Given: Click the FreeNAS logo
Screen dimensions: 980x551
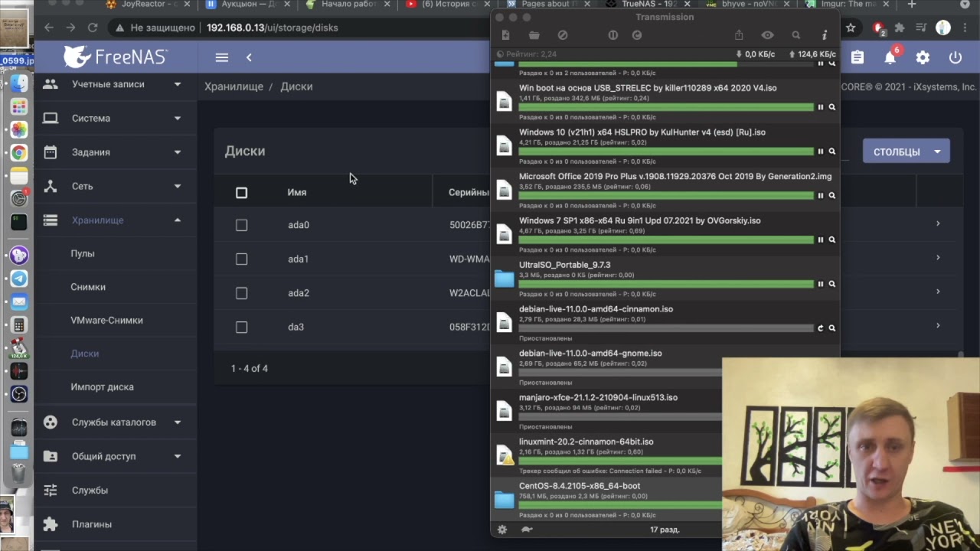Looking at the screenshot, I should [x=115, y=57].
